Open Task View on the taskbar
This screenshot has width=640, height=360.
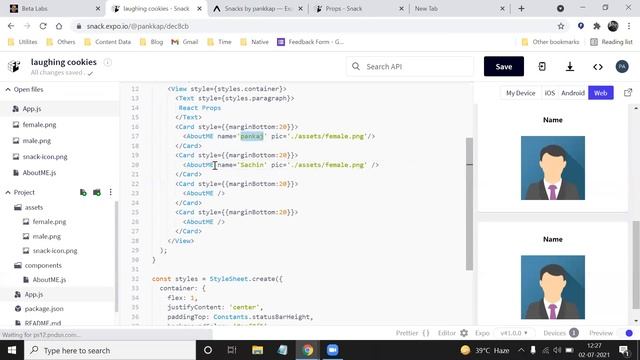pyautogui.click(x=232, y=350)
